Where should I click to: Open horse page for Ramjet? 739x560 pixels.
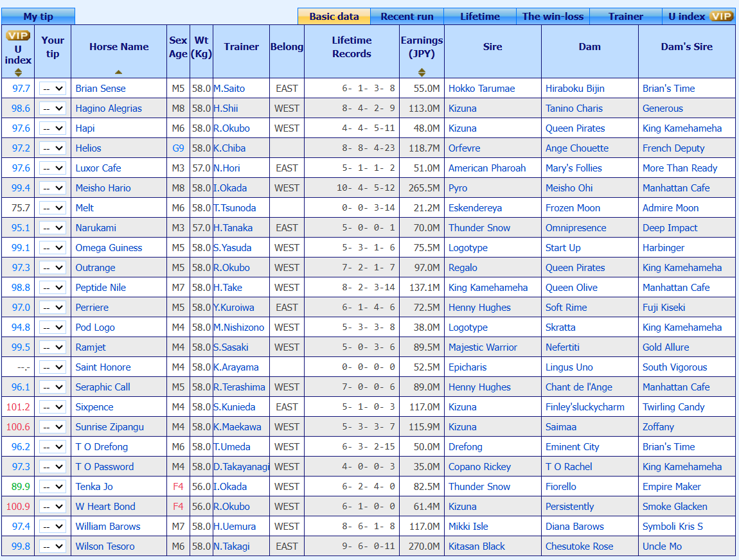click(91, 347)
